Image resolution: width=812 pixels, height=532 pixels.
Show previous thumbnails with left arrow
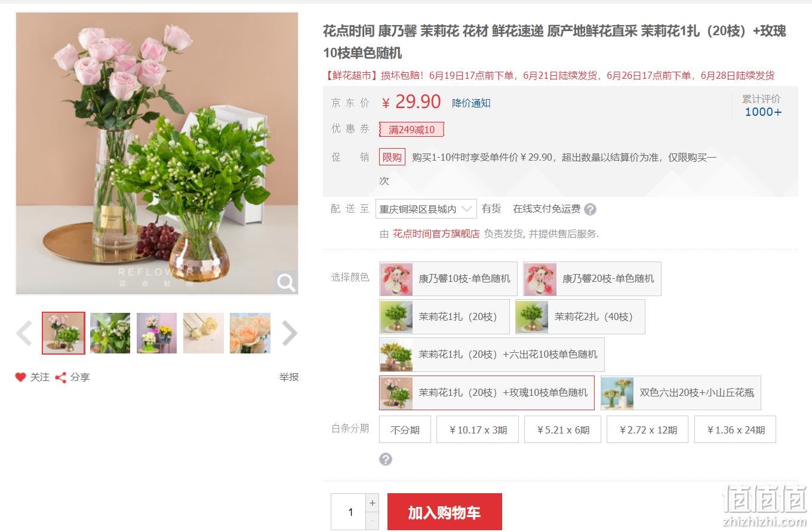pos(24,333)
